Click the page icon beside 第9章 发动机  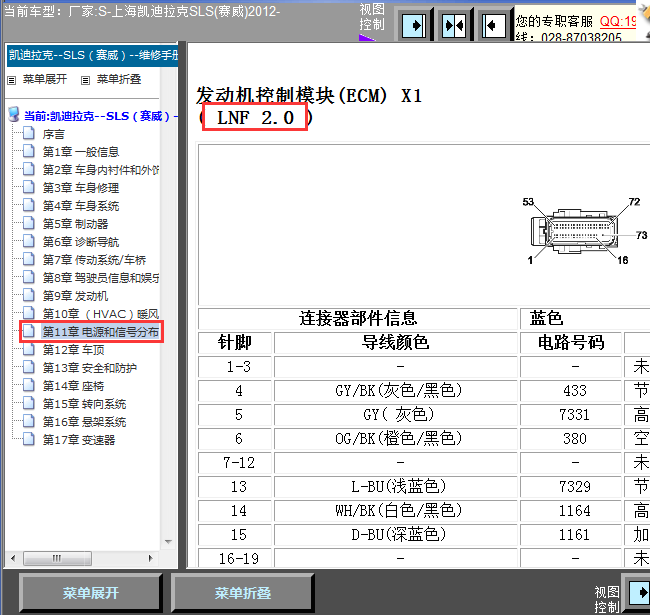point(29,295)
